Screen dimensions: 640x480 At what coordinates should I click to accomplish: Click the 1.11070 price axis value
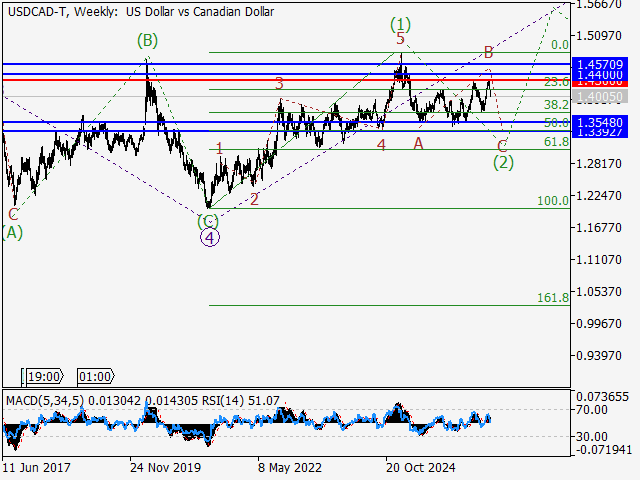[599, 260]
